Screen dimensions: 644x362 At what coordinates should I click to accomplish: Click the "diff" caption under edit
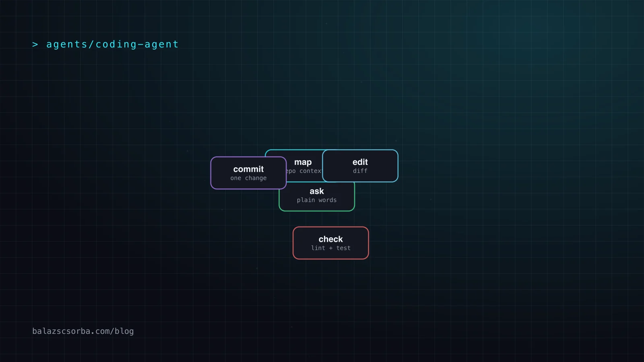tap(360, 171)
